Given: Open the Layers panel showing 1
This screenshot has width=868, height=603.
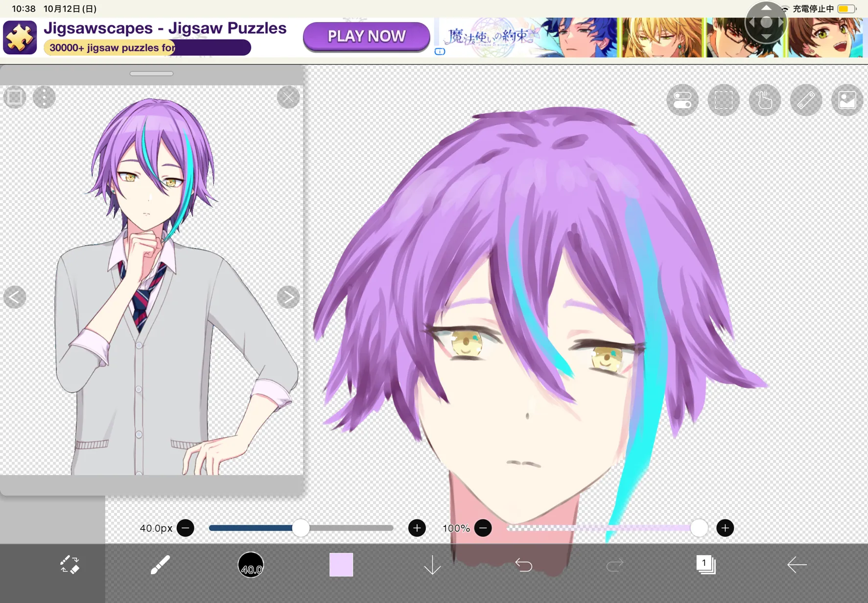Looking at the screenshot, I should pos(705,564).
